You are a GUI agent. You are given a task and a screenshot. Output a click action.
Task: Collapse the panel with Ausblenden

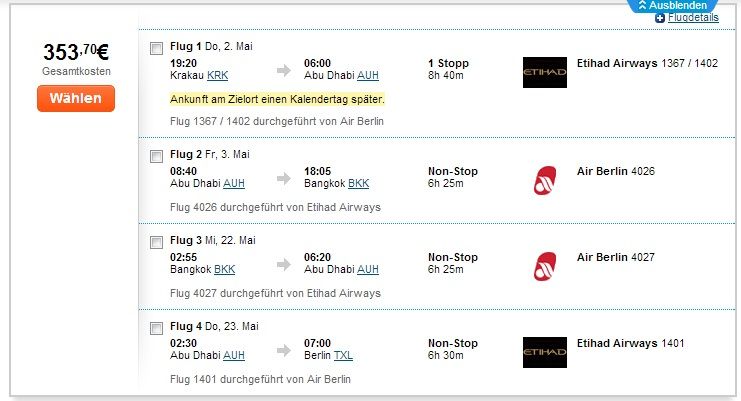[672, 6]
